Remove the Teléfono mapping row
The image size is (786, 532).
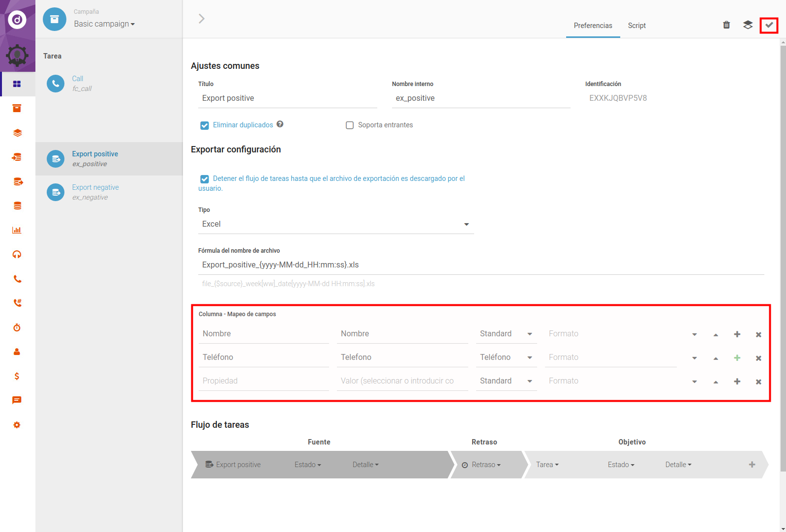[758, 358]
